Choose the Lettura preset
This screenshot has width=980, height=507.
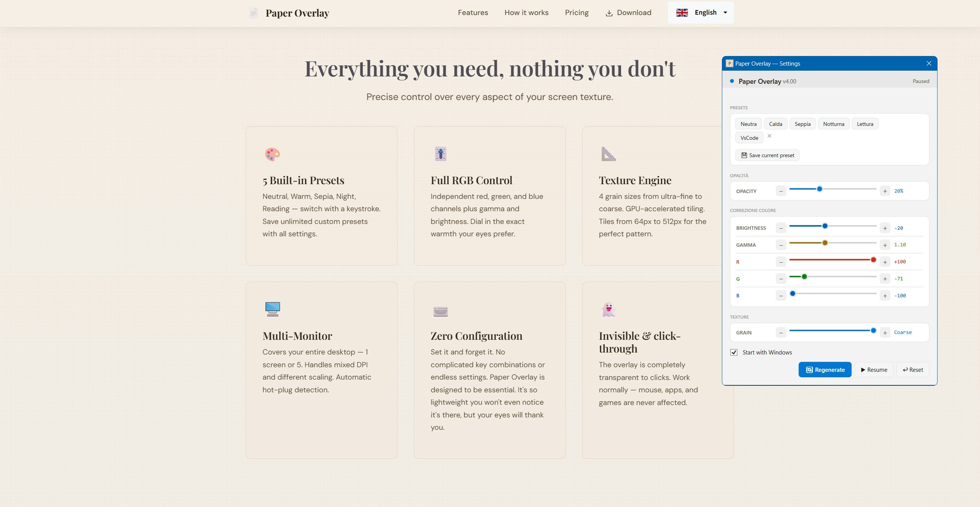(865, 124)
